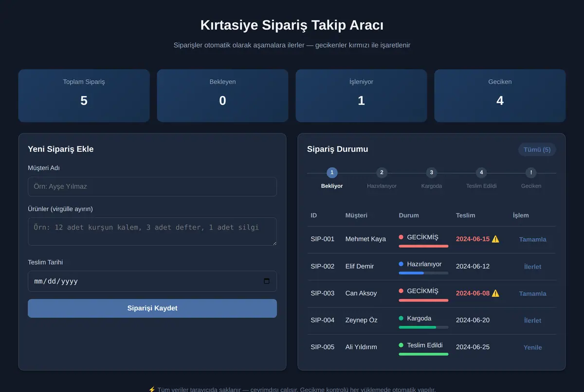Click Teslim Edildi status in Ali Yıldırım row
The image size is (584, 392).
[x=425, y=345]
